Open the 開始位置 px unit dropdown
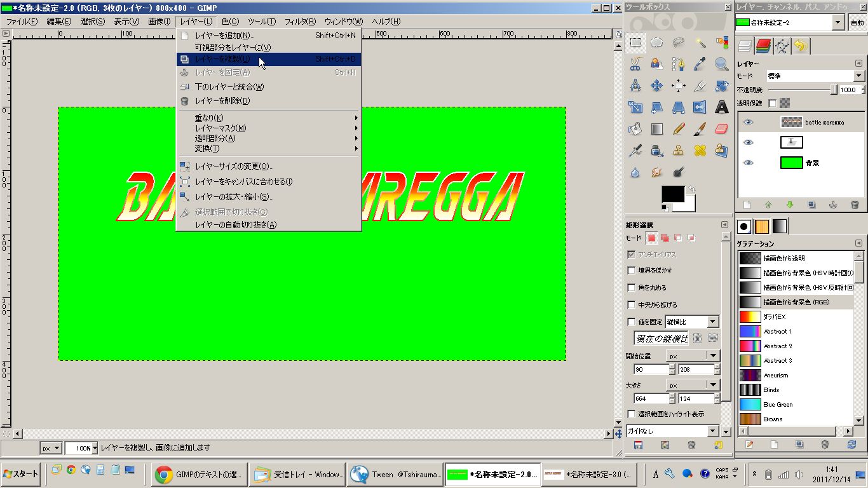Image resolution: width=868 pixels, height=488 pixels. point(692,355)
